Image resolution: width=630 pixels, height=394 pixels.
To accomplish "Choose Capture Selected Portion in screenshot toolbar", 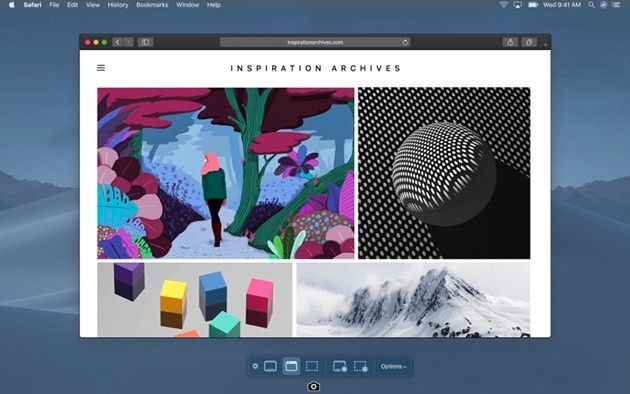I will [312, 366].
